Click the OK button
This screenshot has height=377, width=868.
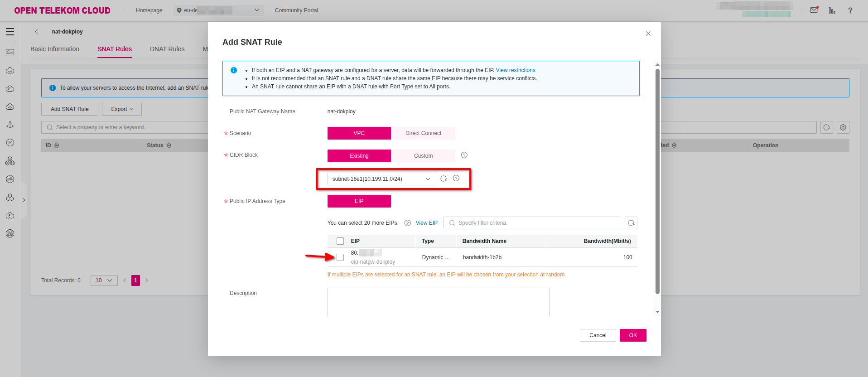tap(632, 335)
